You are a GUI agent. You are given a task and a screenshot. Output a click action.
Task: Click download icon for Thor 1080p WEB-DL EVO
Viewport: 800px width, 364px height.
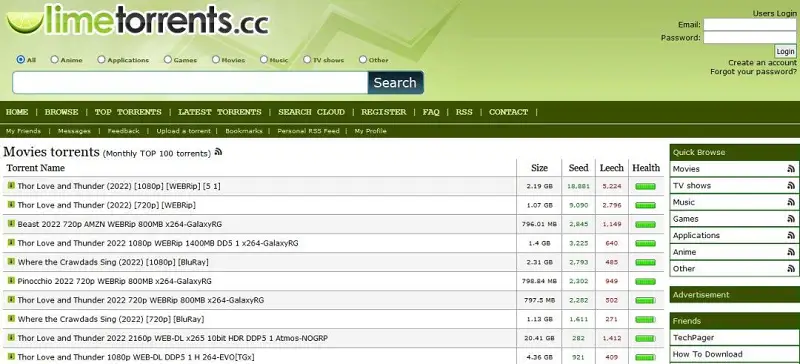coord(11,356)
